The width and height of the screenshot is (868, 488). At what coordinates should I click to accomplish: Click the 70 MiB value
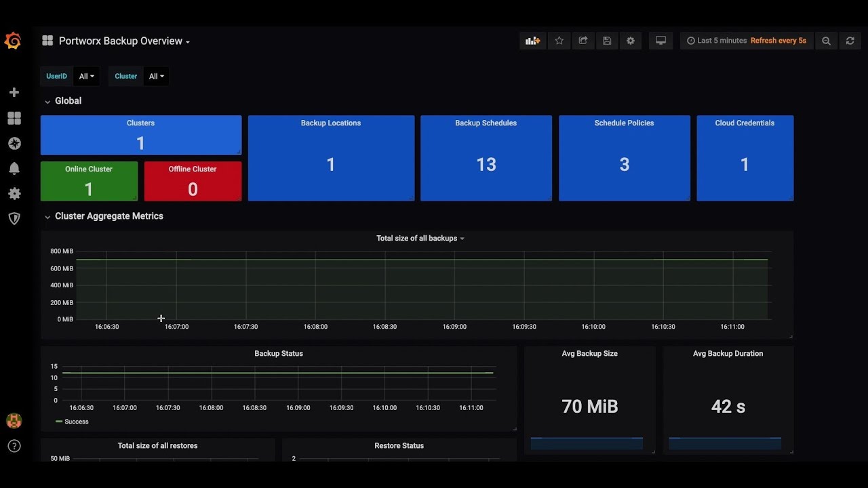click(590, 407)
